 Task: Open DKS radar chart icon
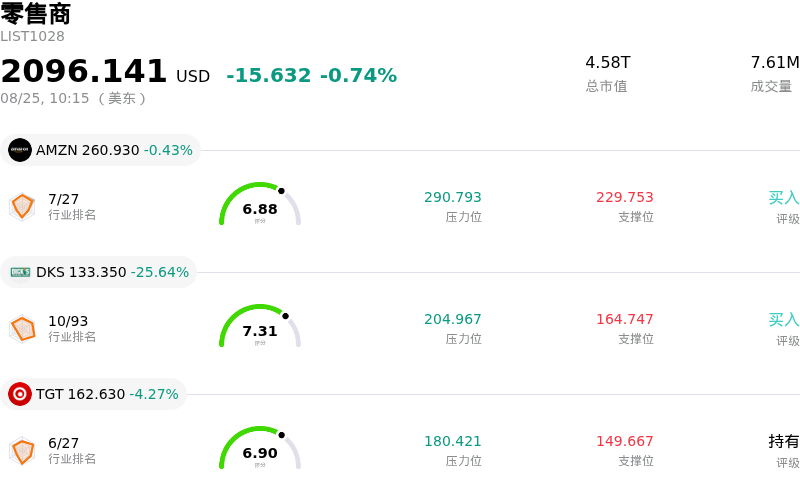pos(22,329)
